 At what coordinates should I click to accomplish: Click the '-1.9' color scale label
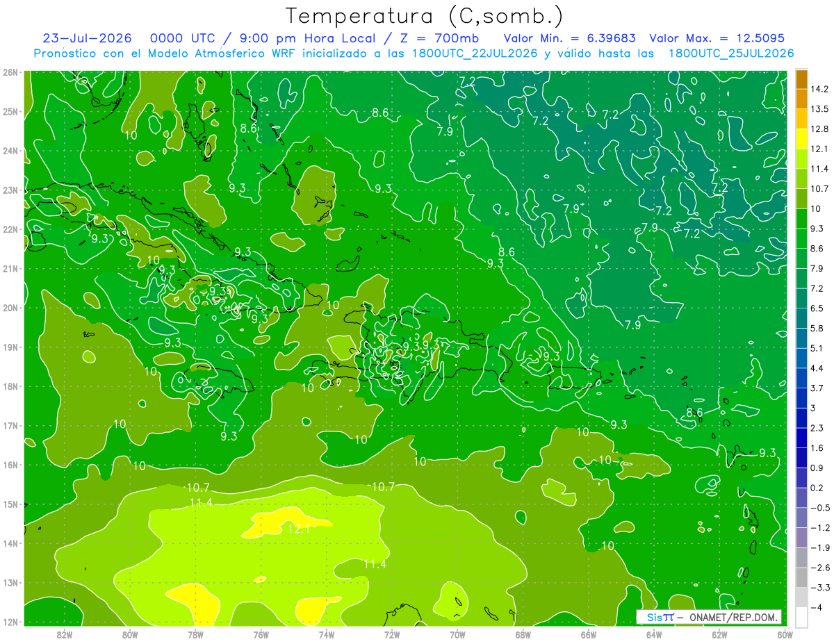point(820,547)
